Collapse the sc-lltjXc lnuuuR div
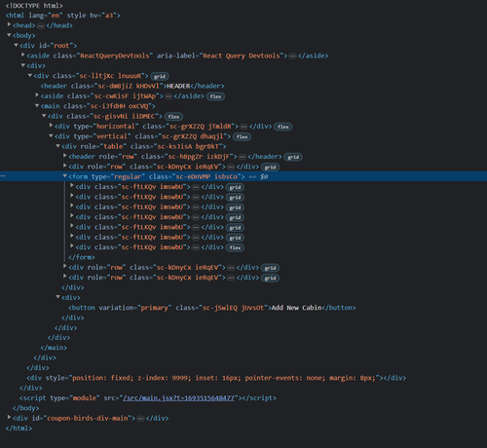 30,75
